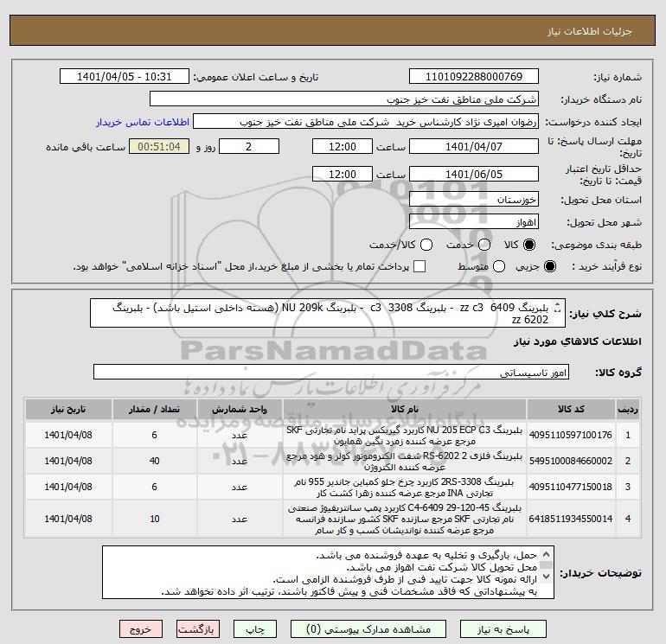Click item code 4095110477150018
This screenshot has width=666, height=644.
(571, 487)
